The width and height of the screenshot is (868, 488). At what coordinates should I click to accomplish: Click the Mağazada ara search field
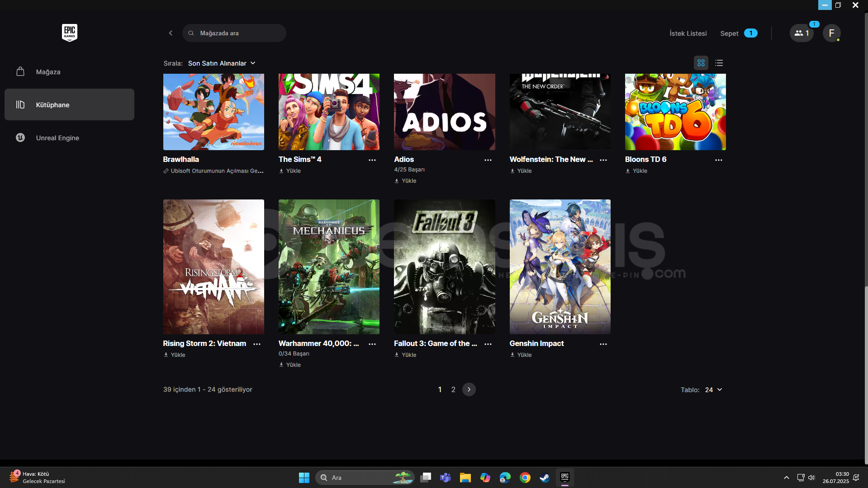pyautogui.click(x=234, y=33)
